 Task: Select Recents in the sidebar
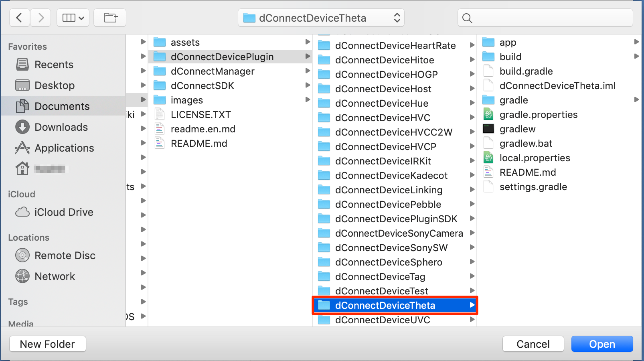(54, 65)
